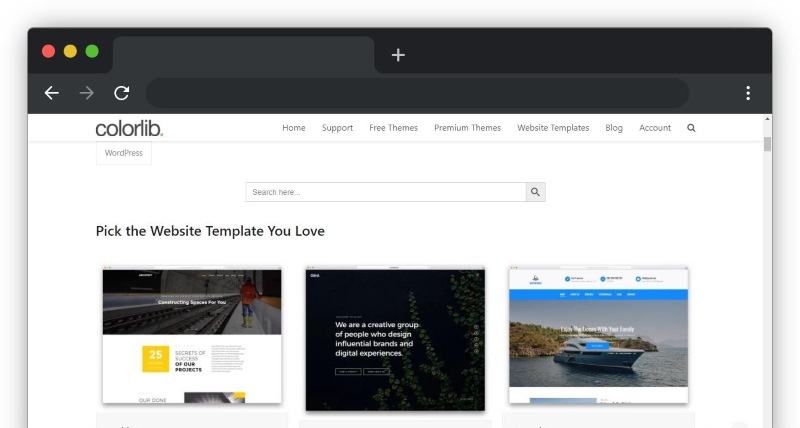Click the yellow minimize window button
This screenshot has height=428, width=800.
coord(70,51)
